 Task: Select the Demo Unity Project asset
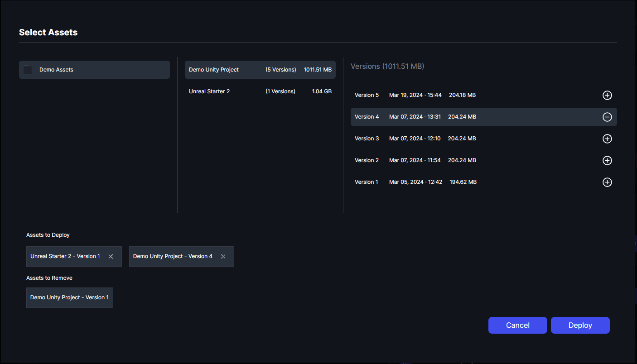(x=260, y=70)
